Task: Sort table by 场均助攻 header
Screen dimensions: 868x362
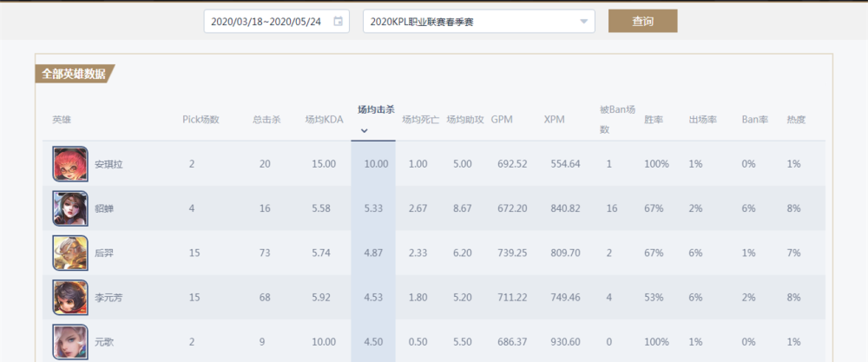Action: [465, 120]
